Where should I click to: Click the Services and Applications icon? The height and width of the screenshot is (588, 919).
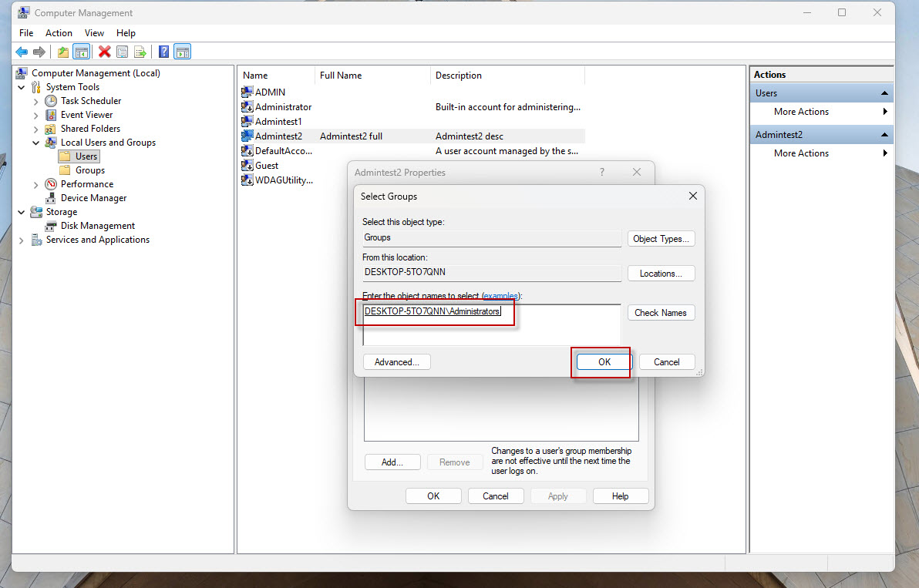36,240
